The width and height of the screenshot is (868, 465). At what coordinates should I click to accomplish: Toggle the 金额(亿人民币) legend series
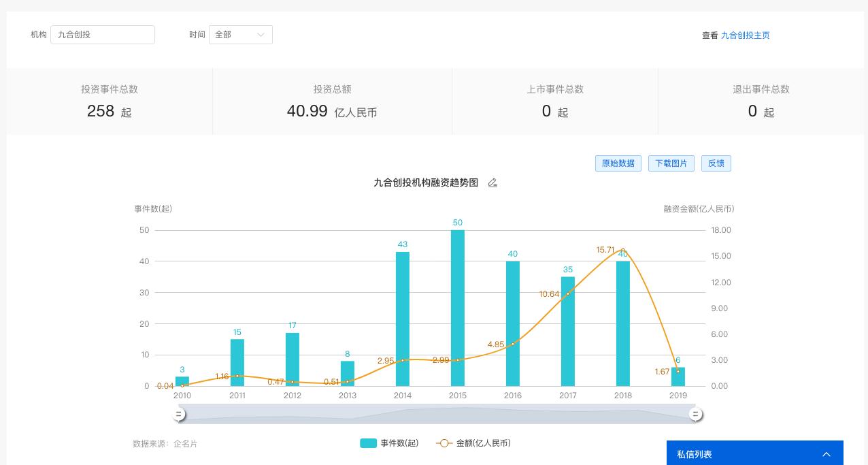click(473, 443)
